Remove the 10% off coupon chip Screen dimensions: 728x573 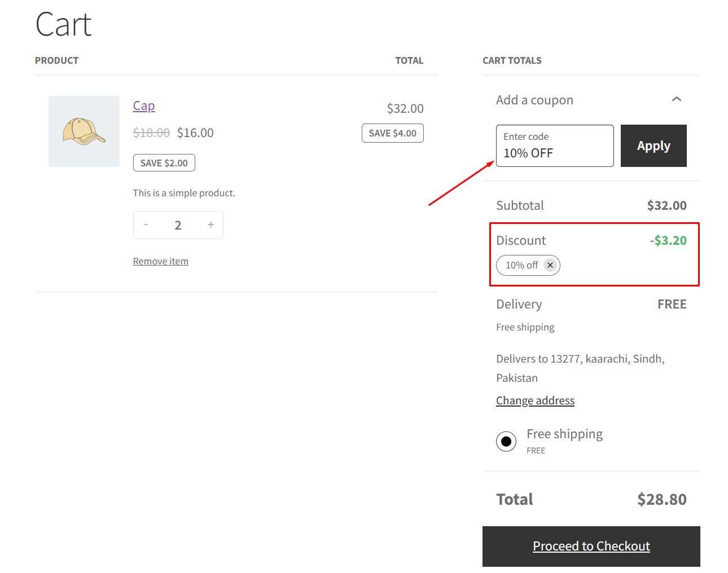click(550, 265)
